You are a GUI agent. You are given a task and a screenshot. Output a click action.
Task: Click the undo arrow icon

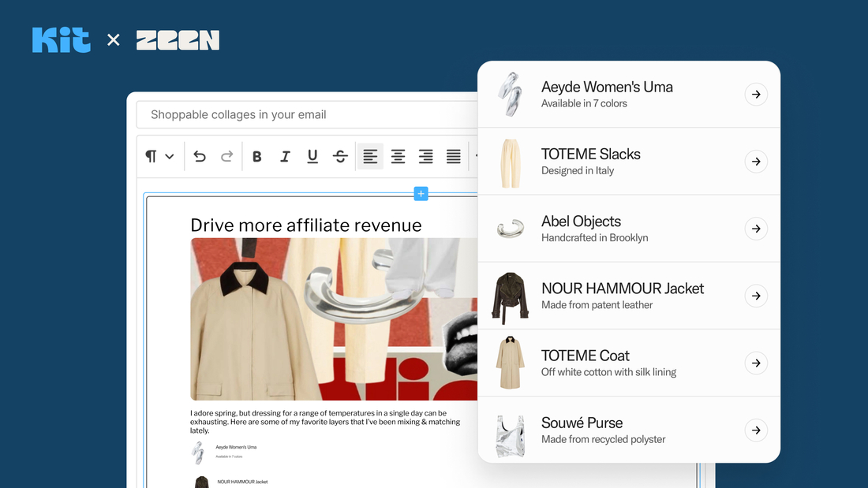tap(200, 157)
